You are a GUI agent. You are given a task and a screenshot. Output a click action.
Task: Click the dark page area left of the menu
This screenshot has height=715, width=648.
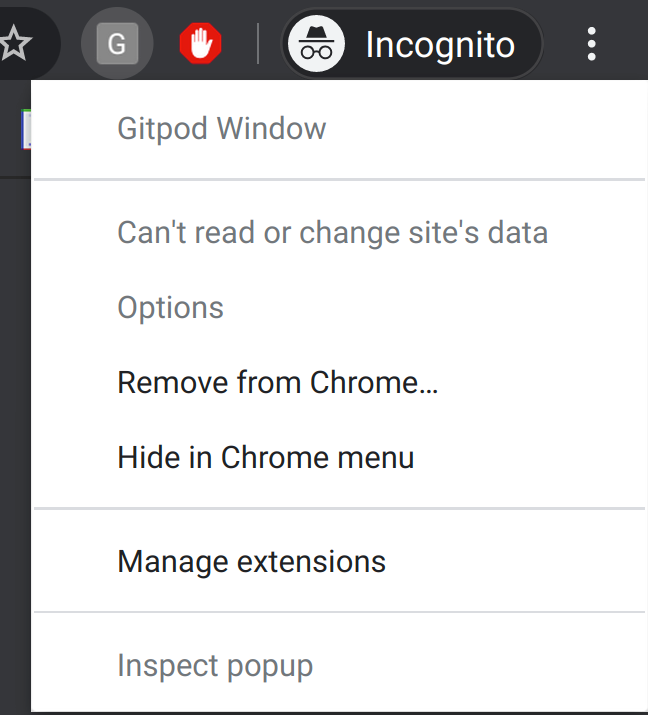point(15,410)
